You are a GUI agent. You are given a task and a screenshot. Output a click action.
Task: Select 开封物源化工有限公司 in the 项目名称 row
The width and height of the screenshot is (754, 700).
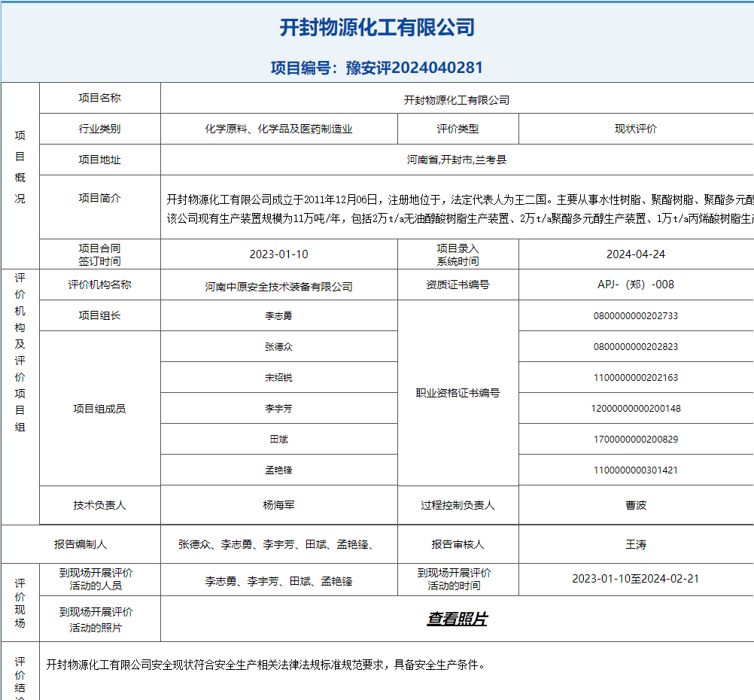456,100
